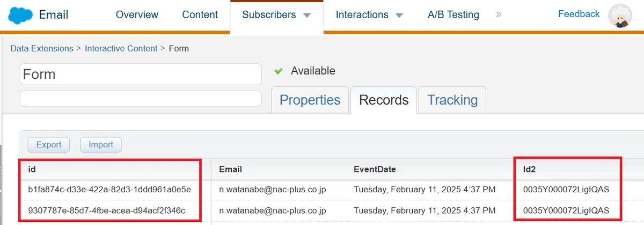
Task: Click the empty description field below Form
Action: tap(141, 99)
